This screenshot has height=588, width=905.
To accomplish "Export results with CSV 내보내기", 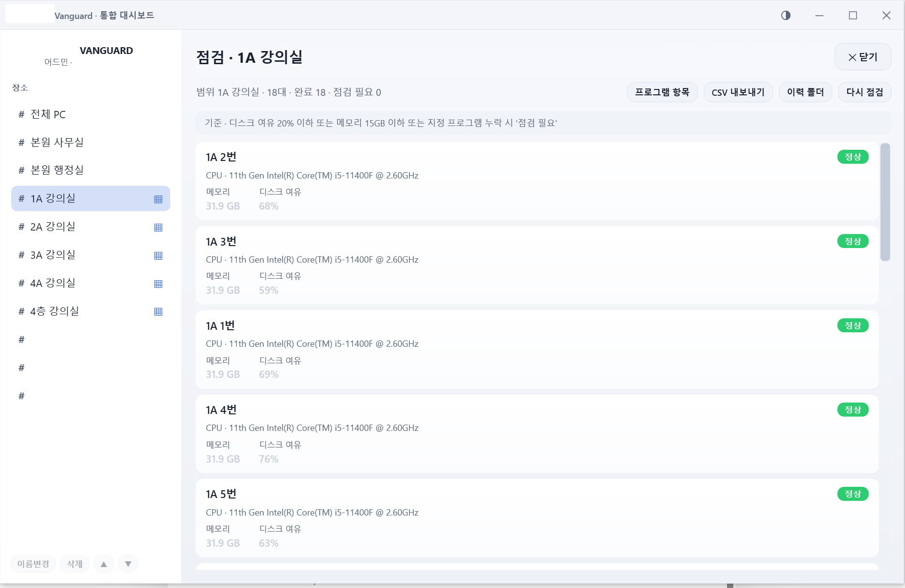I will pyautogui.click(x=738, y=92).
